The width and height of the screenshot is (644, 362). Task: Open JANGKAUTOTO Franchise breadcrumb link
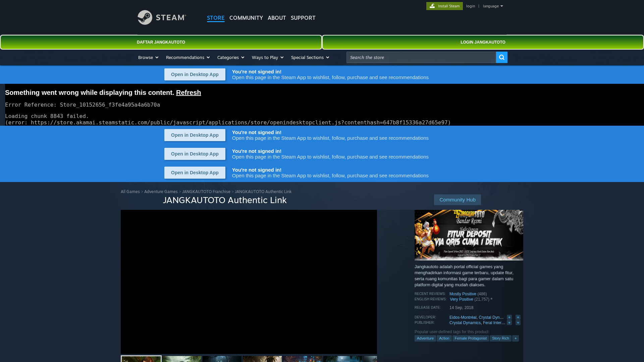[206, 192]
